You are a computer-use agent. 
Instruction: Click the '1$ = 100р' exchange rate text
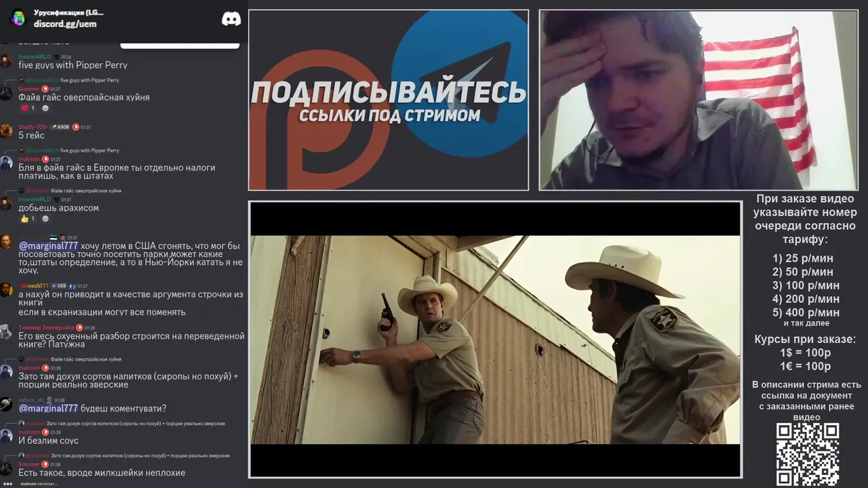(805, 353)
